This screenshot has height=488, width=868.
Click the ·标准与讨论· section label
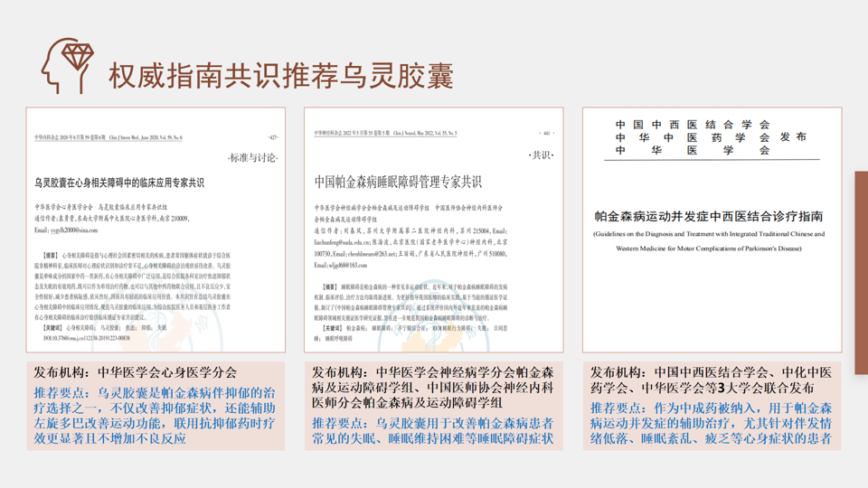[252, 157]
